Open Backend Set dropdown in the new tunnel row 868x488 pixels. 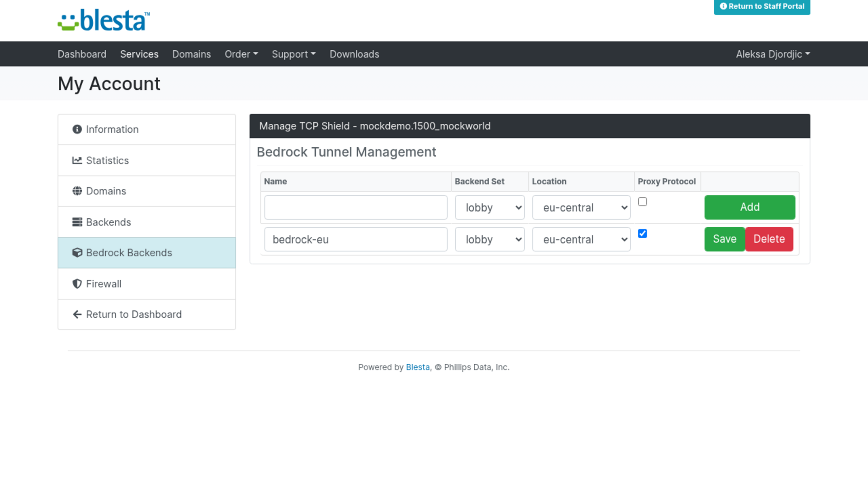pos(490,207)
